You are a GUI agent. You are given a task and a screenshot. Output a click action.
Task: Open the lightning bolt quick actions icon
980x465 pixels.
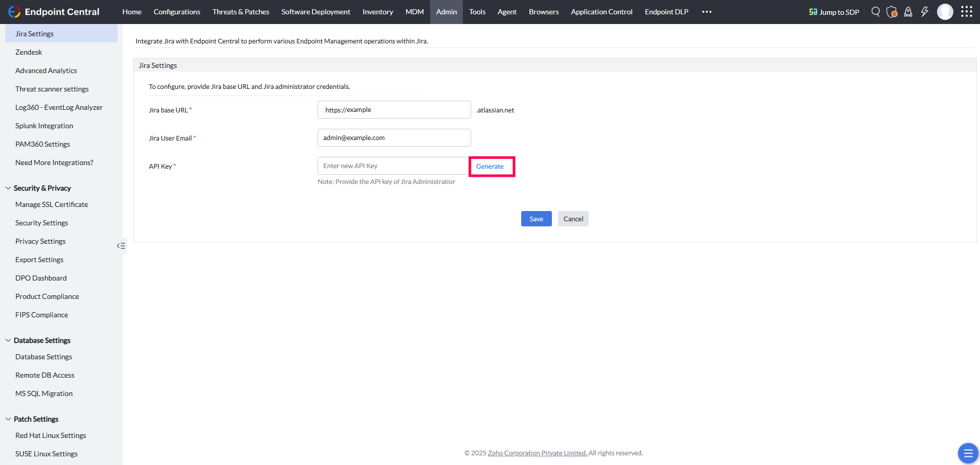click(x=925, y=12)
